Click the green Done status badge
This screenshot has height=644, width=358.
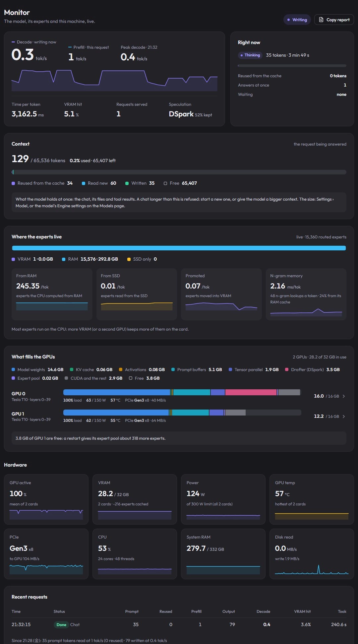[61, 625]
